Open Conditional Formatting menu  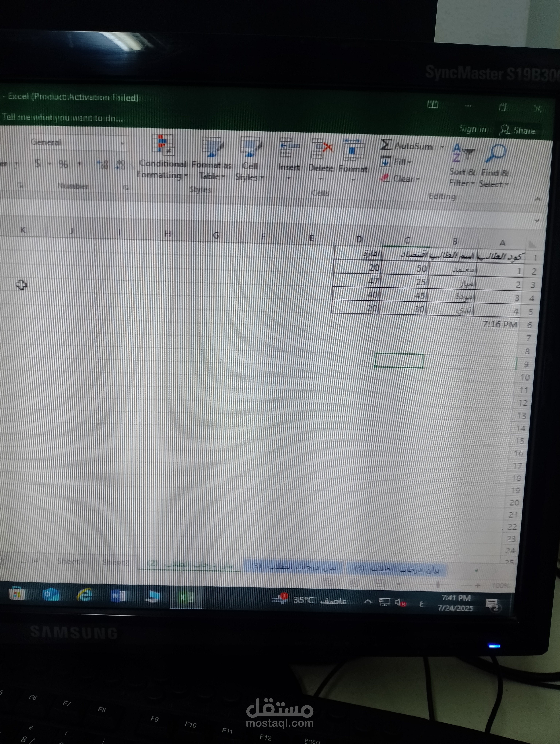tap(163, 157)
